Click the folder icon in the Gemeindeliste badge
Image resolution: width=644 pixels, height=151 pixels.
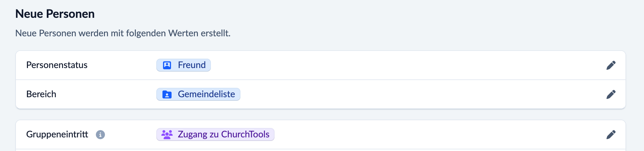(x=167, y=94)
